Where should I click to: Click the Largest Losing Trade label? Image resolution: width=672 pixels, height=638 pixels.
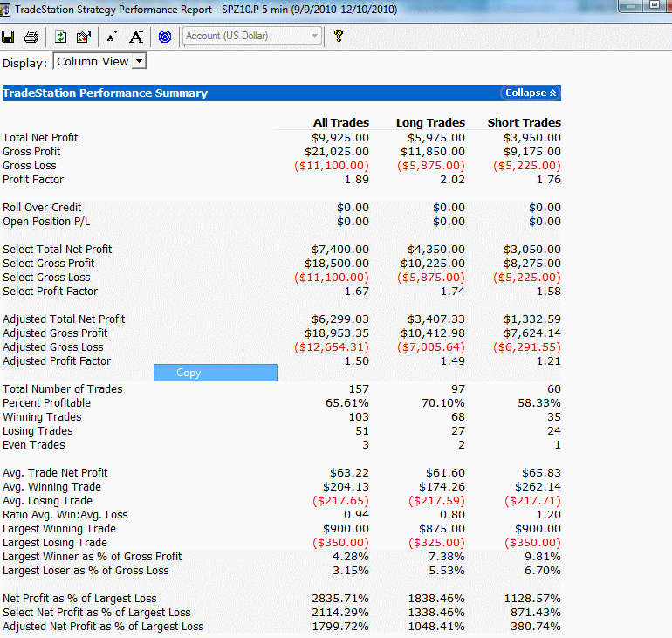pos(55,543)
